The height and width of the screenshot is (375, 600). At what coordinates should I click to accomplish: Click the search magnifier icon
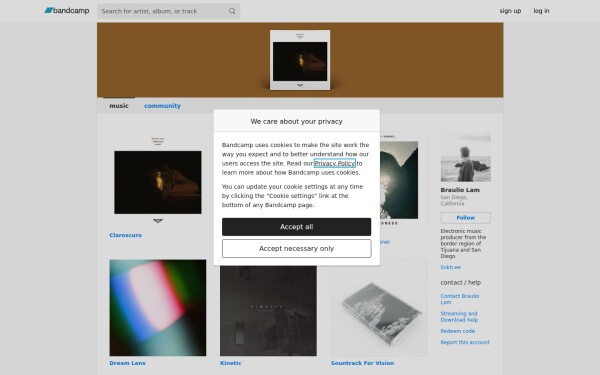point(232,11)
